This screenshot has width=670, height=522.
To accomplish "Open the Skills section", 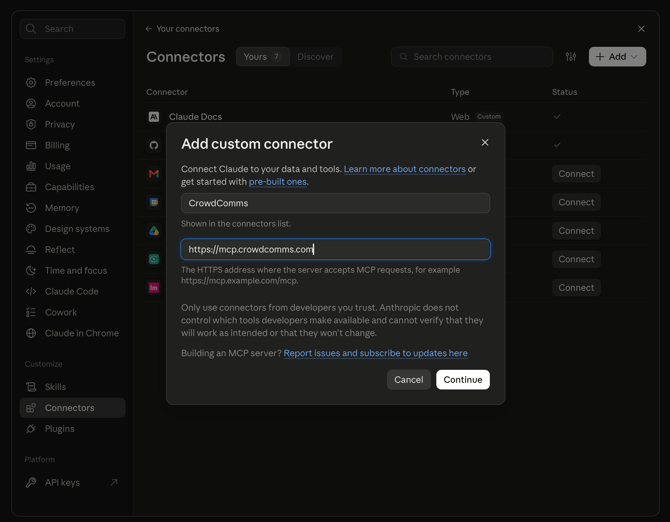I will pyautogui.click(x=72, y=387).
